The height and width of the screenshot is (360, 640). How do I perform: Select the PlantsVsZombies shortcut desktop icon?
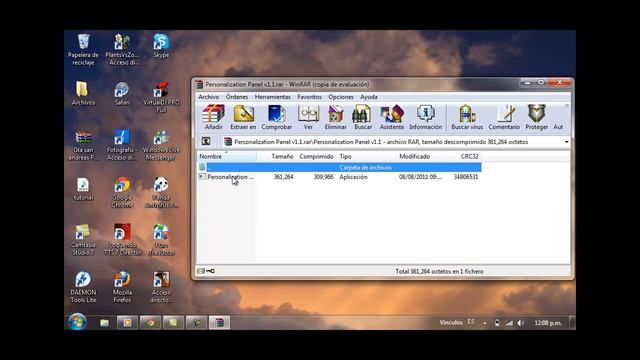[x=122, y=50]
